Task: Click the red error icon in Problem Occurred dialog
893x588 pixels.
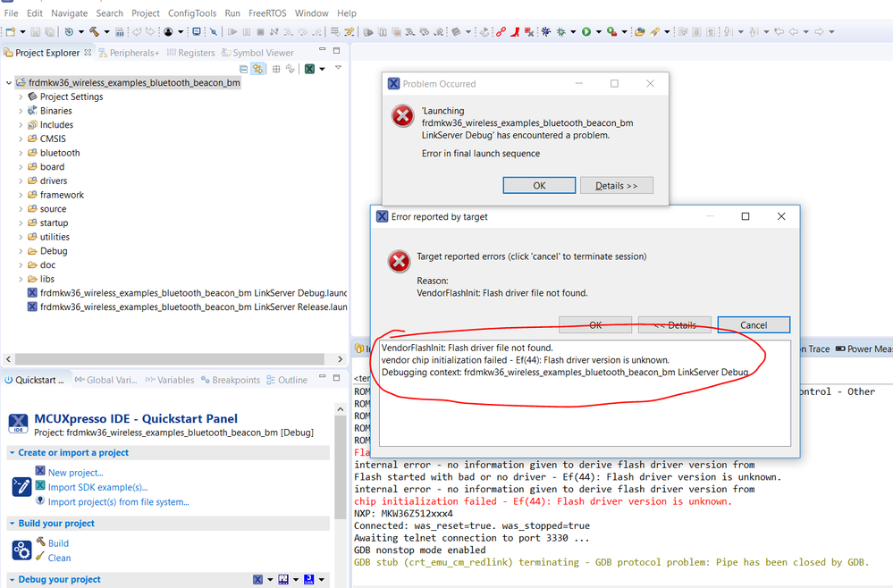Action: point(402,115)
